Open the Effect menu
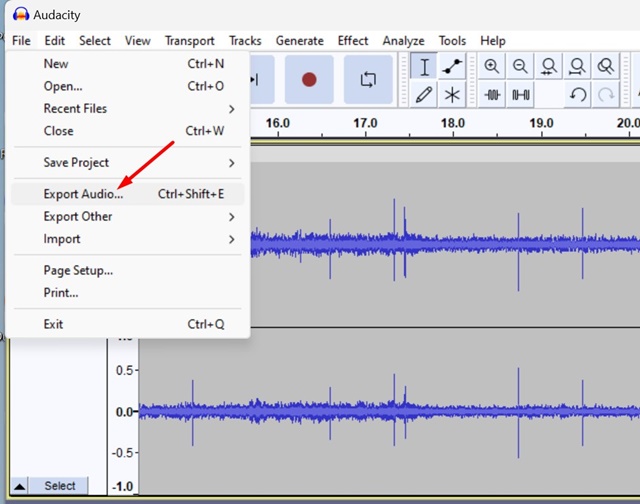640x504 pixels. [353, 41]
